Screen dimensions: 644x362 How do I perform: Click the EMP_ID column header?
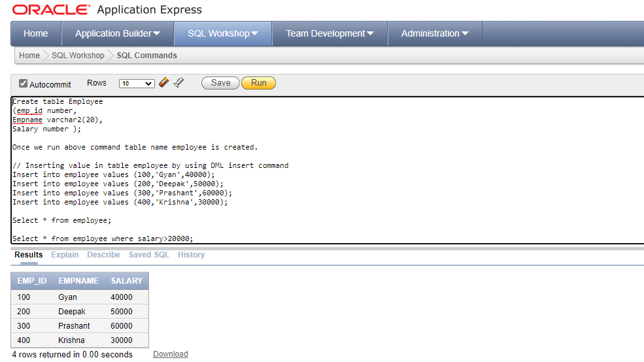32,281
